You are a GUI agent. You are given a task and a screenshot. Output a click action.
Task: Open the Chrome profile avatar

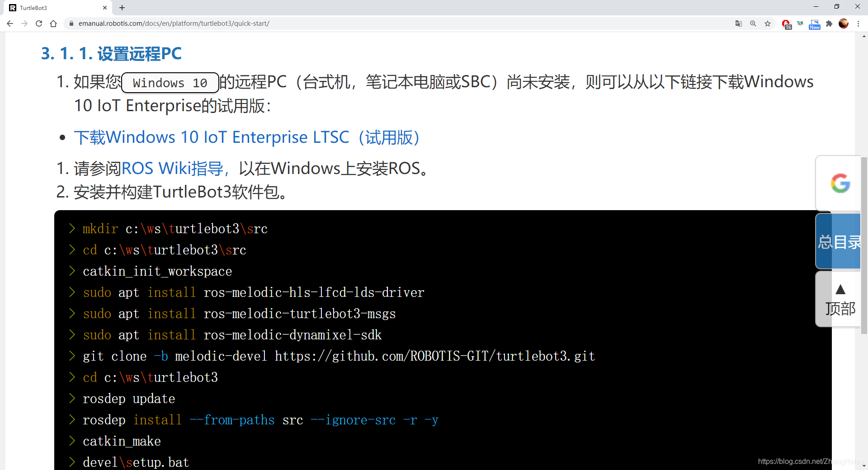pos(844,23)
